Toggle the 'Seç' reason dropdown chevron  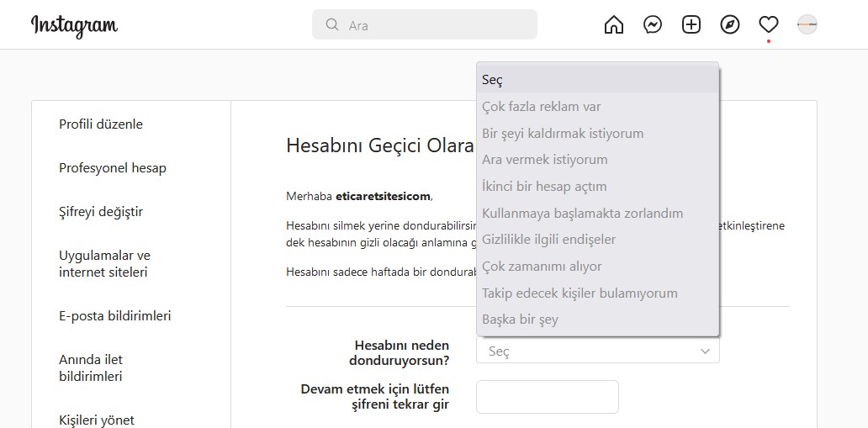click(705, 351)
